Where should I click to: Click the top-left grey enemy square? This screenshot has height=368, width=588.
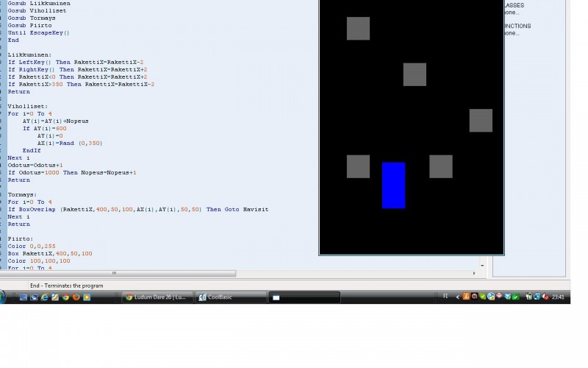click(358, 28)
